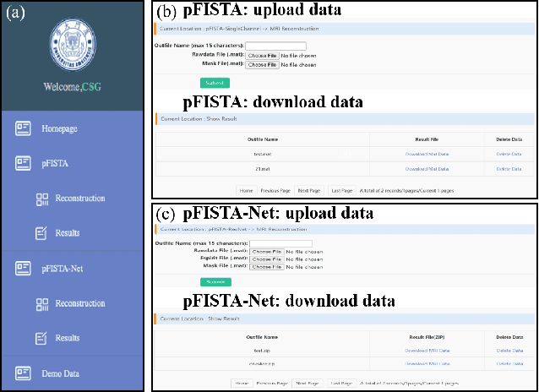Click the Reconstruction grid icon under pFISTA
Screen dimensions: 539x392
(x=42, y=199)
